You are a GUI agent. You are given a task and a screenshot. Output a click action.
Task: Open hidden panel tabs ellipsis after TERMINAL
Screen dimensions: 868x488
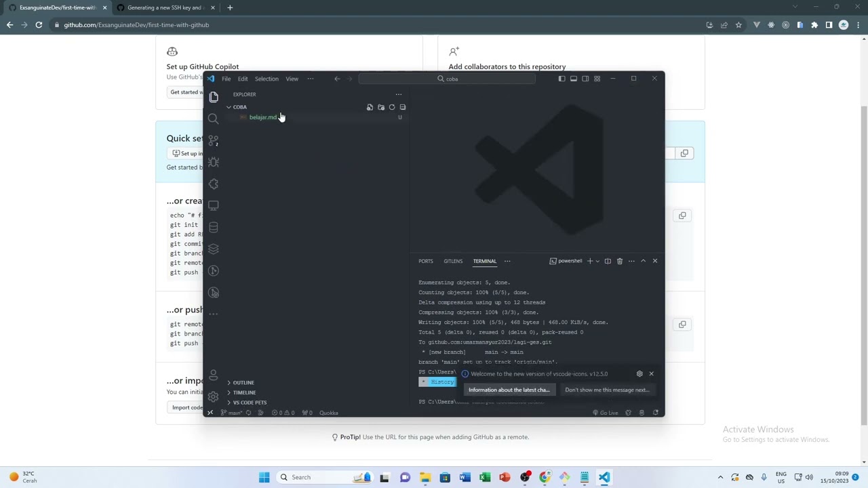point(507,261)
